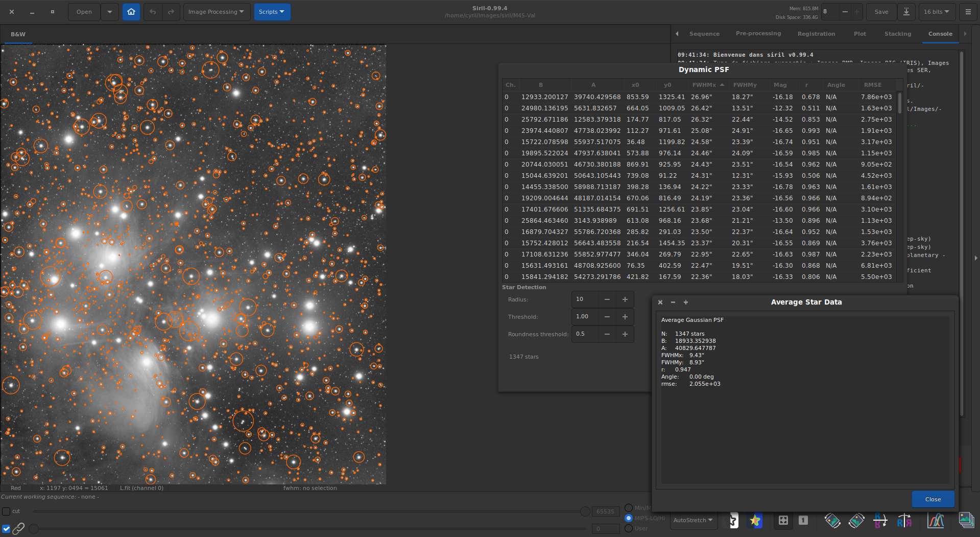Click the Save As download icon
Screen dimensions: 980x537
(x=906, y=12)
